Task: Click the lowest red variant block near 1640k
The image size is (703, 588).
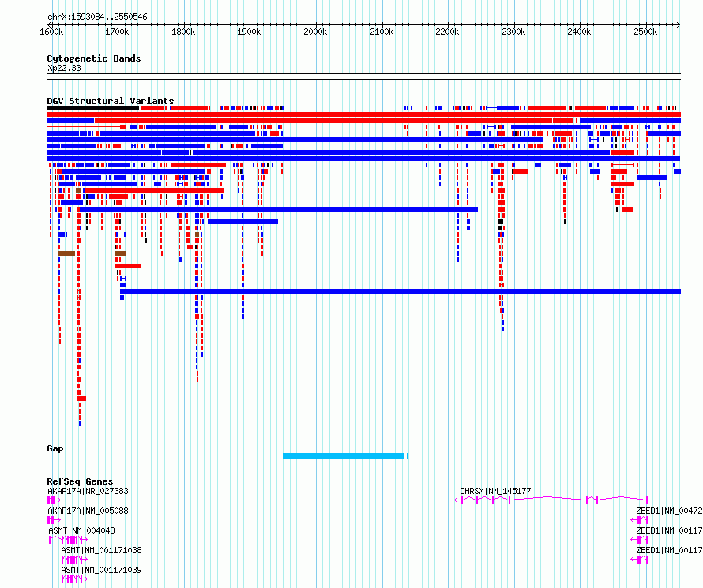Action: (x=81, y=399)
